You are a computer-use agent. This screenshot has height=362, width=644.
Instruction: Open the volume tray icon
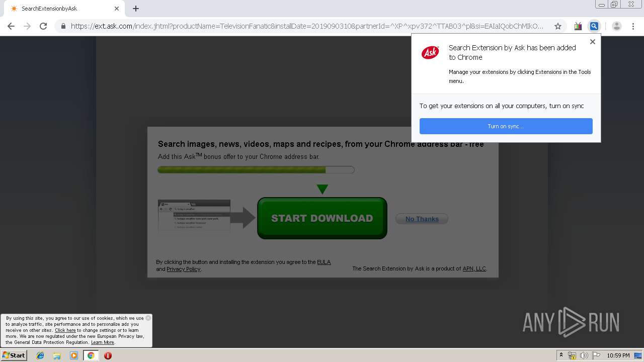click(x=584, y=355)
